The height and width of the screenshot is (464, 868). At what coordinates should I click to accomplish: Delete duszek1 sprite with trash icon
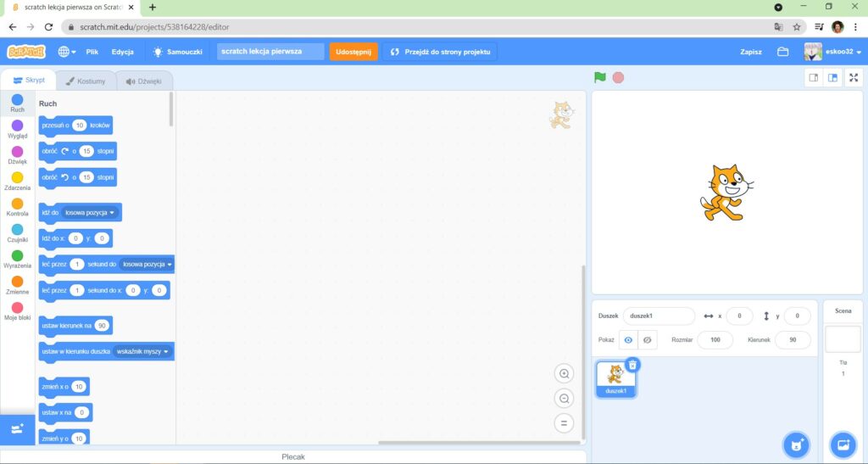pos(633,365)
